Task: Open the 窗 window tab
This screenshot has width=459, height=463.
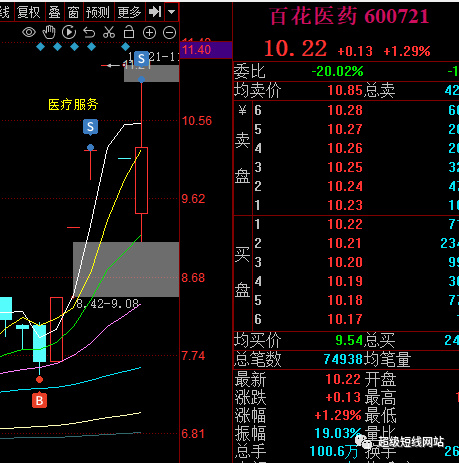Action: point(73,12)
